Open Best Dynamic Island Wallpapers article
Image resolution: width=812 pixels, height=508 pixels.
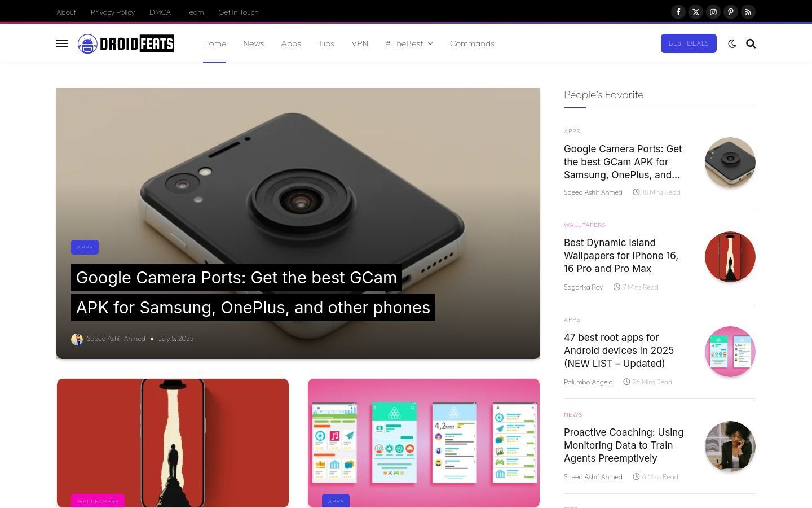(621, 256)
